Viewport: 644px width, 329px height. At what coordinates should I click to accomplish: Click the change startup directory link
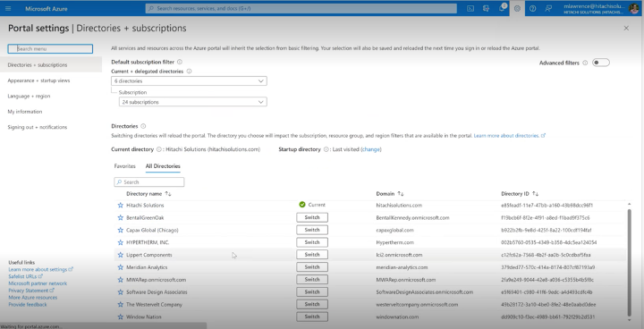point(371,149)
